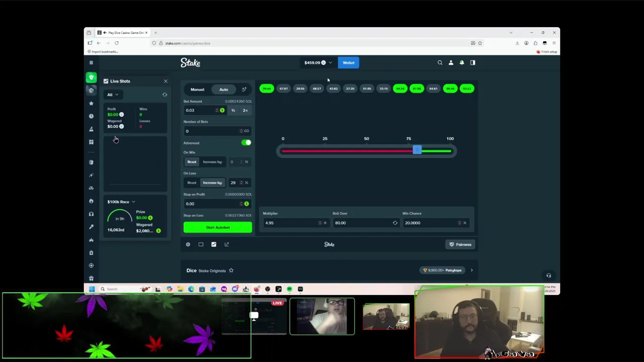Image resolution: width=644 pixels, height=362 pixels.
Task: Click the 92.52 past result pill
Action: pyautogui.click(x=467, y=88)
